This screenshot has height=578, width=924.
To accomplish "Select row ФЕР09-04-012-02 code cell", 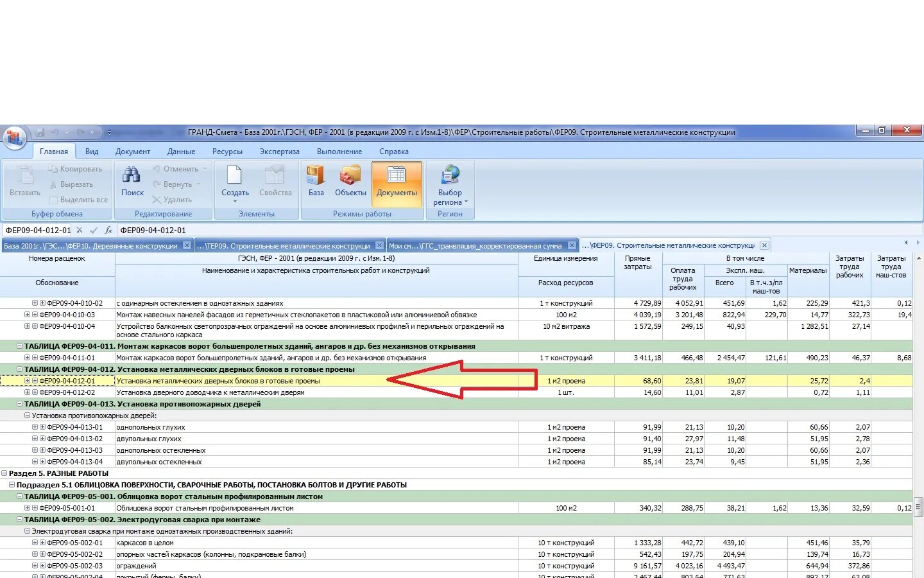I will pos(67,392).
